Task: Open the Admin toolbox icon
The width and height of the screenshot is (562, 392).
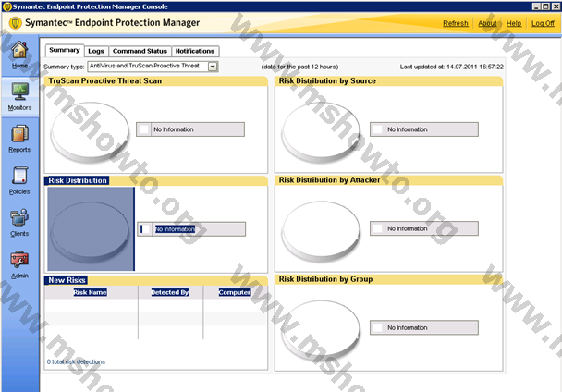Action: (x=19, y=259)
